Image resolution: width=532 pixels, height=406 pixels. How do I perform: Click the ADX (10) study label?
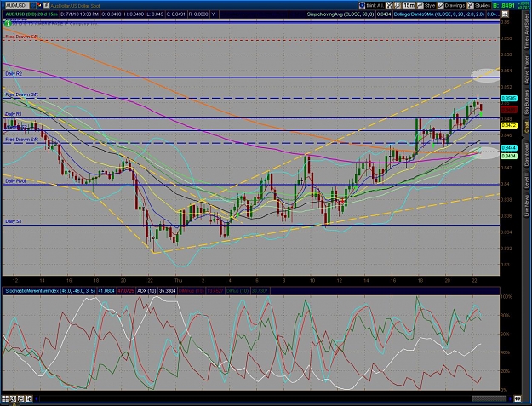pyautogui.click(x=147, y=291)
